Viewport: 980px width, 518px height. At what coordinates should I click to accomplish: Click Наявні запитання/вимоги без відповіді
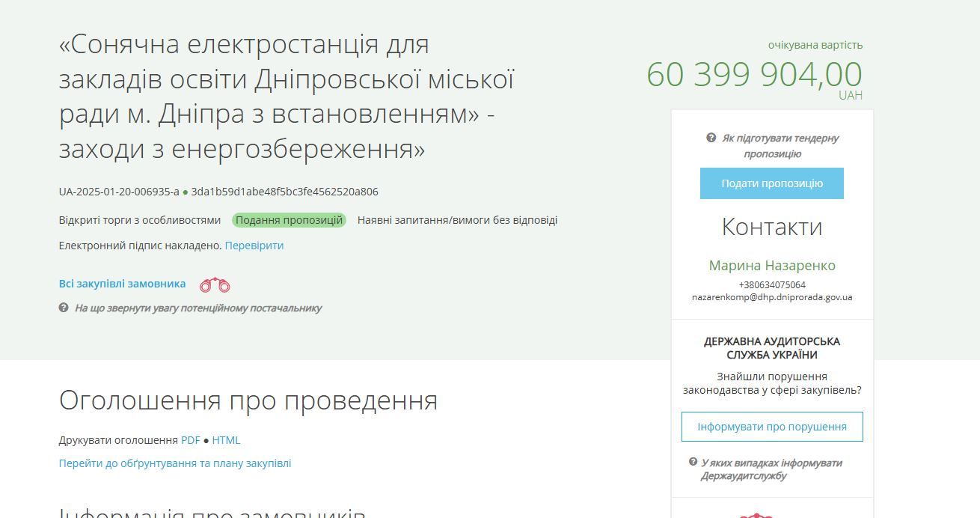456,219
